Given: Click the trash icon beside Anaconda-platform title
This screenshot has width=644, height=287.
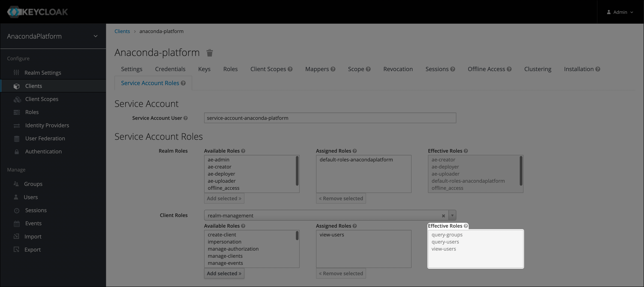Looking at the screenshot, I should (210, 53).
